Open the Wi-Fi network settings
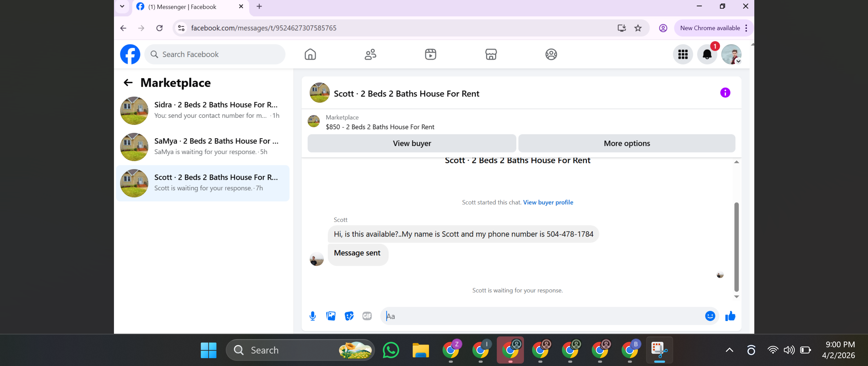Viewport: 868px width, 366px height. tap(772, 350)
